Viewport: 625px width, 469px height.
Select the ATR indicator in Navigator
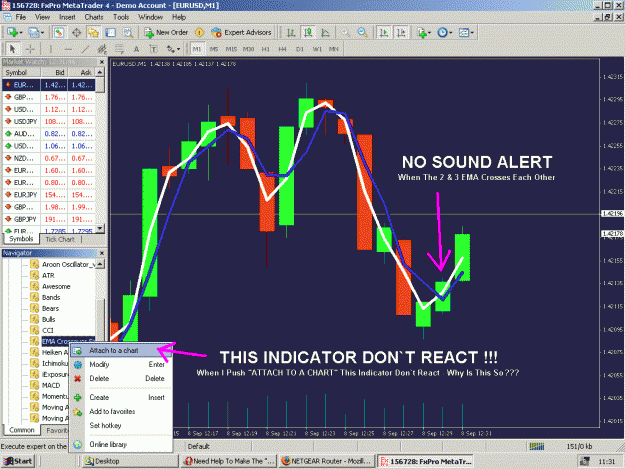tap(48, 275)
